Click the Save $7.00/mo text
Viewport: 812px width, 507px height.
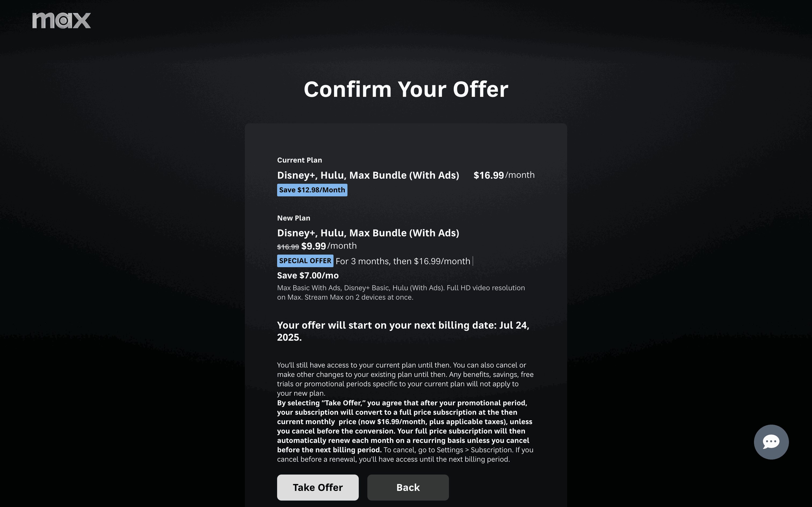pyautogui.click(x=307, y=276)
